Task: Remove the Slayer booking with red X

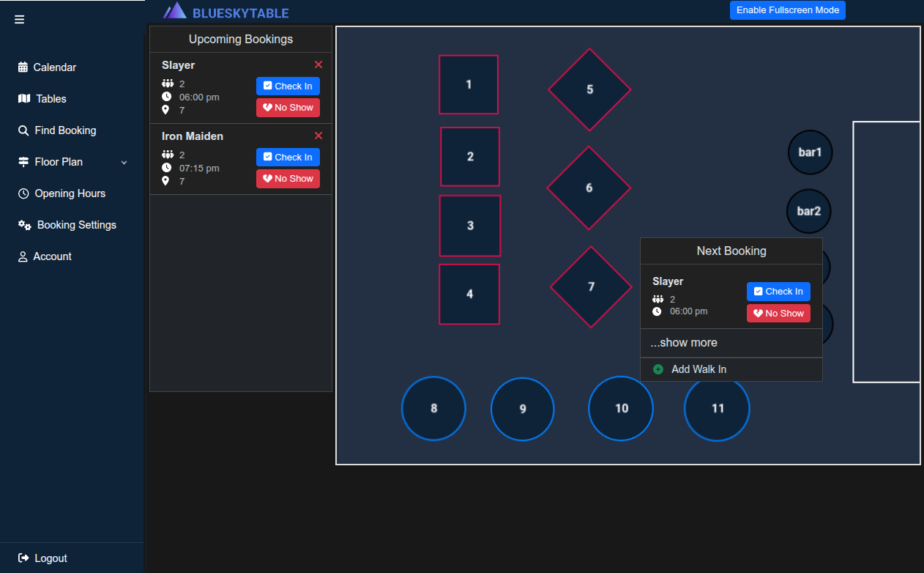Action: pyautogui.click(x=318, y=64)
